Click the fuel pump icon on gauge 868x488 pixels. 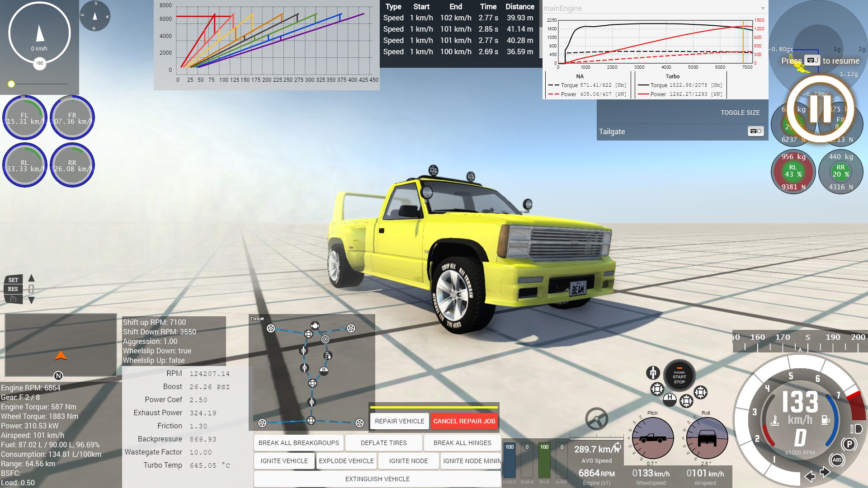pyautogui.click(x=826, y=420)
